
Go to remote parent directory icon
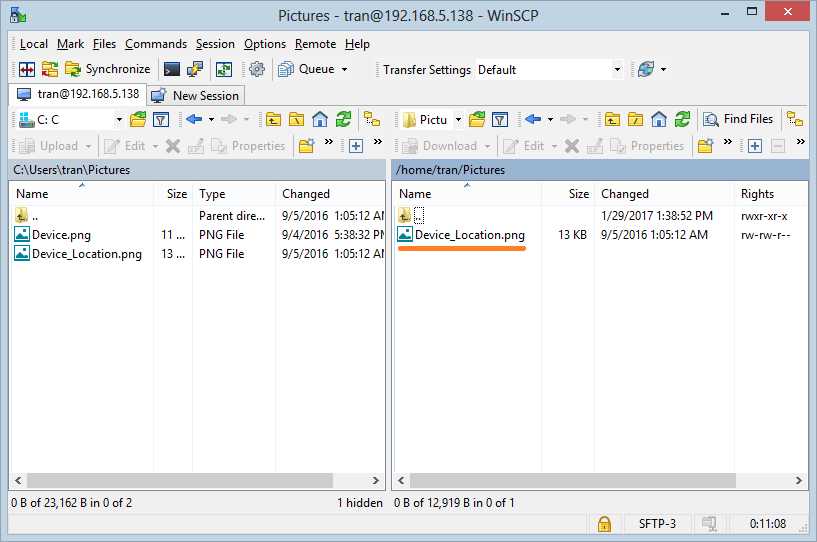click(x=612, y=120)
